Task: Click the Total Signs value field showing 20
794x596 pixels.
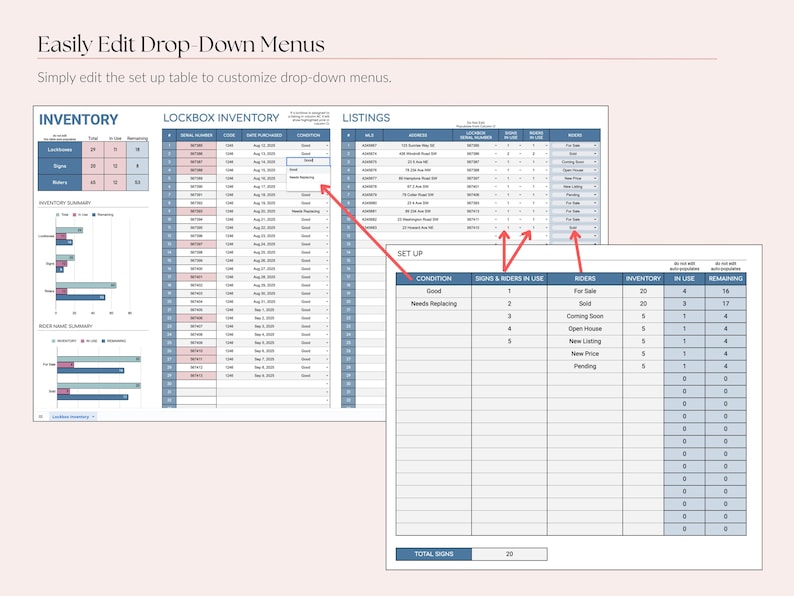Action: tap(509, 554)
